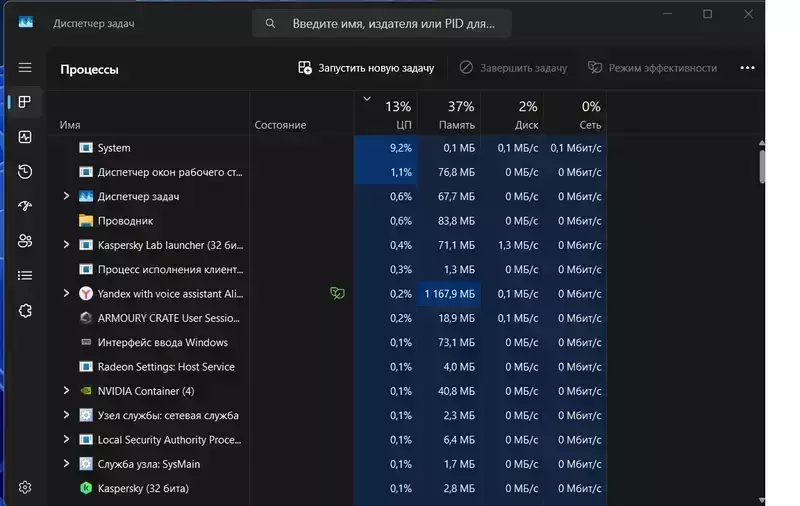800x506 pixels.
Task: Click the System process icon
Action: pyautogui.click(x=86, y=148)
